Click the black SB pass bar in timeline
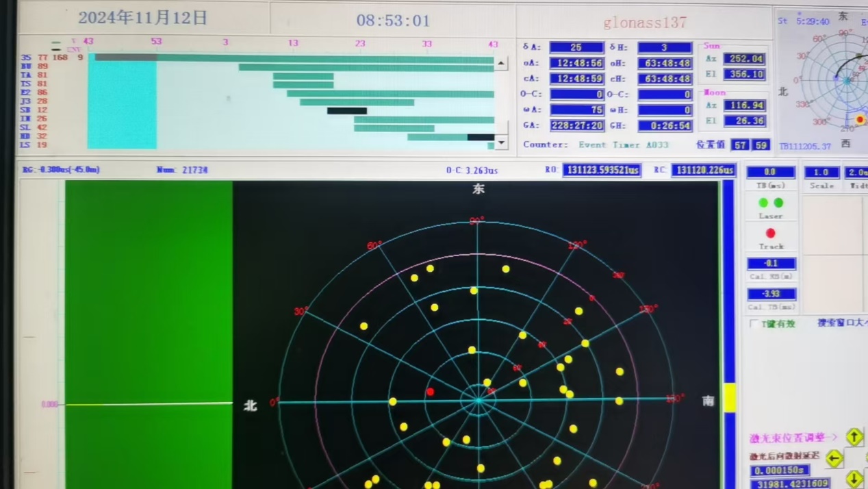This screenshot has height=489, width=868. tap(347, 111)
